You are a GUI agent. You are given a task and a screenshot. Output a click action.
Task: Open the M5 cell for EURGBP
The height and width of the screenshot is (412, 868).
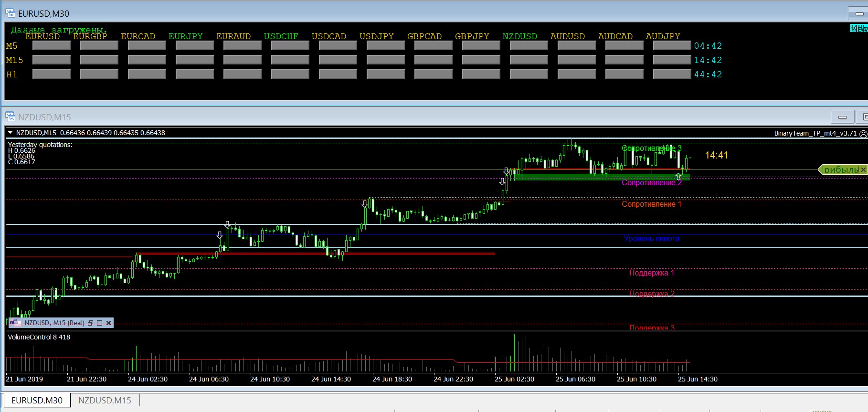tap(99, 46)
